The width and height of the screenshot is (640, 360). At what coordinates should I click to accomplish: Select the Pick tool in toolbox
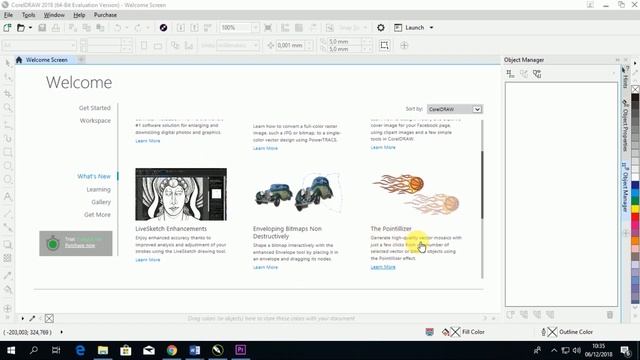point(7,62)
